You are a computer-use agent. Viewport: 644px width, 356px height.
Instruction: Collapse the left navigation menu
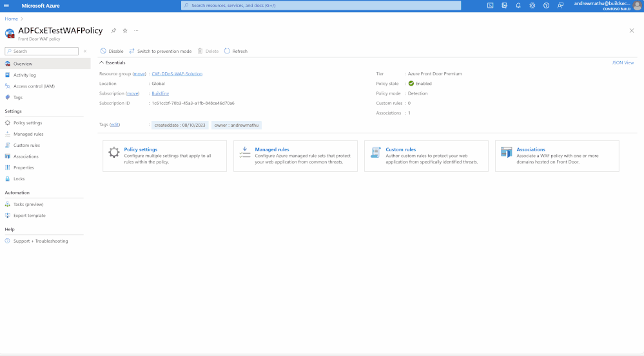85,52
